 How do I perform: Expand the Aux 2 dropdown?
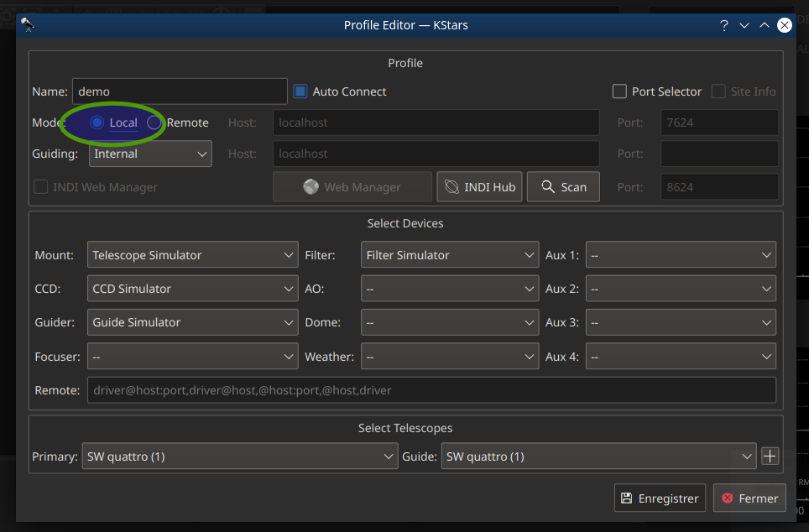click(681, 289)
